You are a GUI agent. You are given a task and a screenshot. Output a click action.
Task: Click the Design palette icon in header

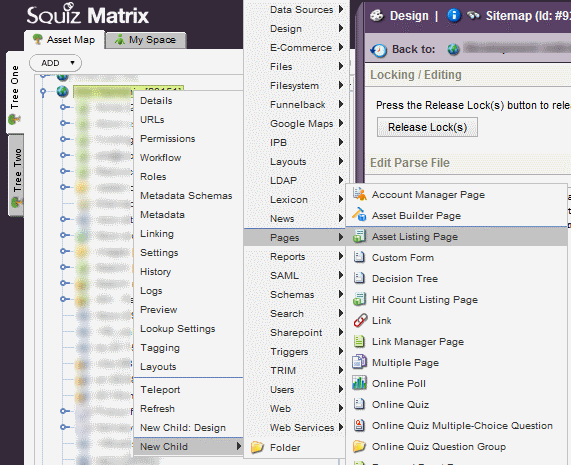tap(377, 15)
